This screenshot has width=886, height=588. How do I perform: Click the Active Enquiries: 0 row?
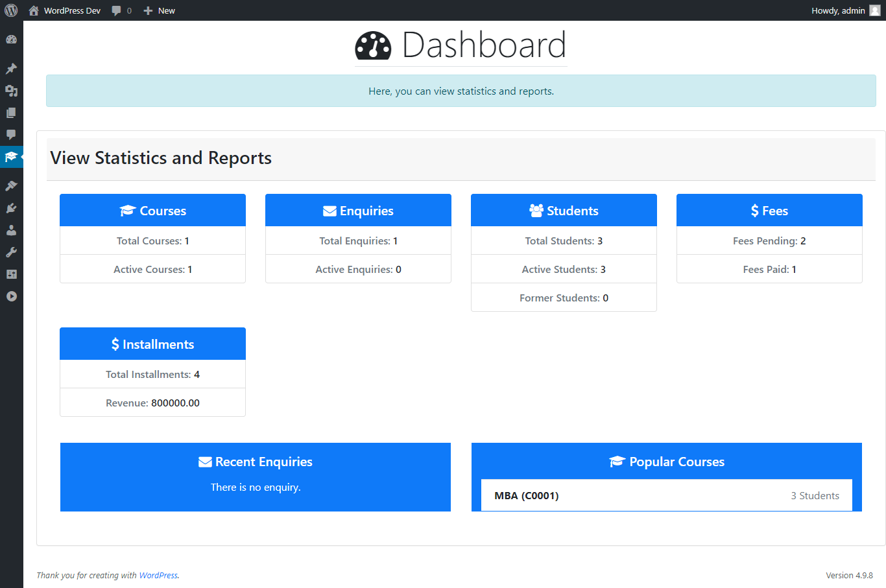pos(358,269)
